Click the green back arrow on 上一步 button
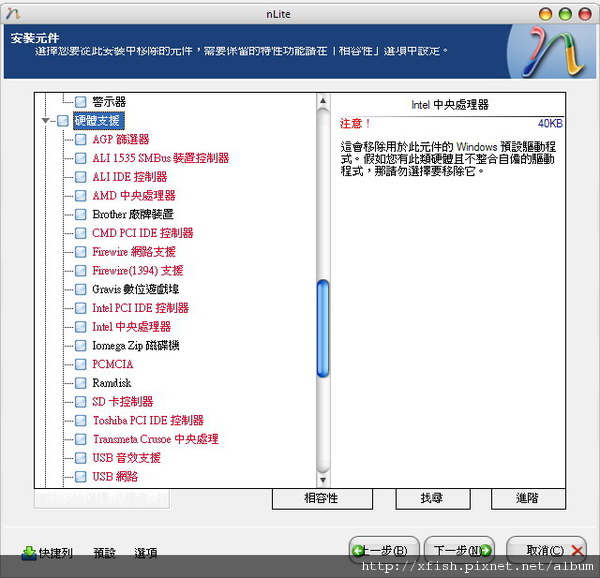This screenshot has width=600, height=578. (358, 550)
